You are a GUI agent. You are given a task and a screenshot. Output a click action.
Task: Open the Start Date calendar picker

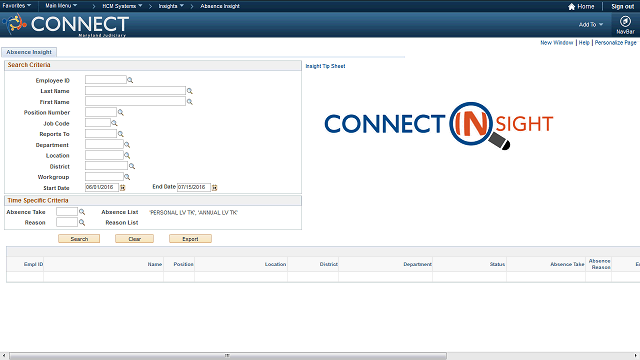click(122, 187)
